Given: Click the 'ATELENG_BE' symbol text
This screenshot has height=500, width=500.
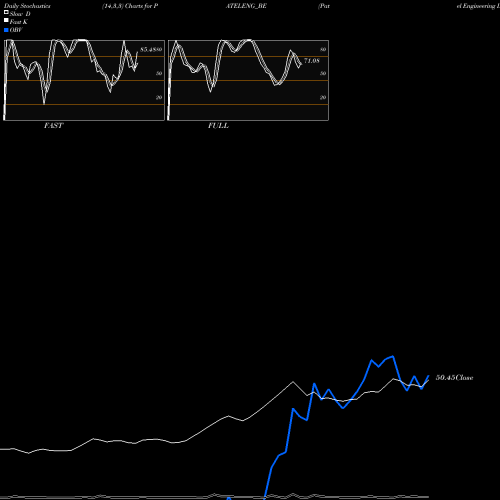Looking at the screenshot, I should click(x=246, y=6).
